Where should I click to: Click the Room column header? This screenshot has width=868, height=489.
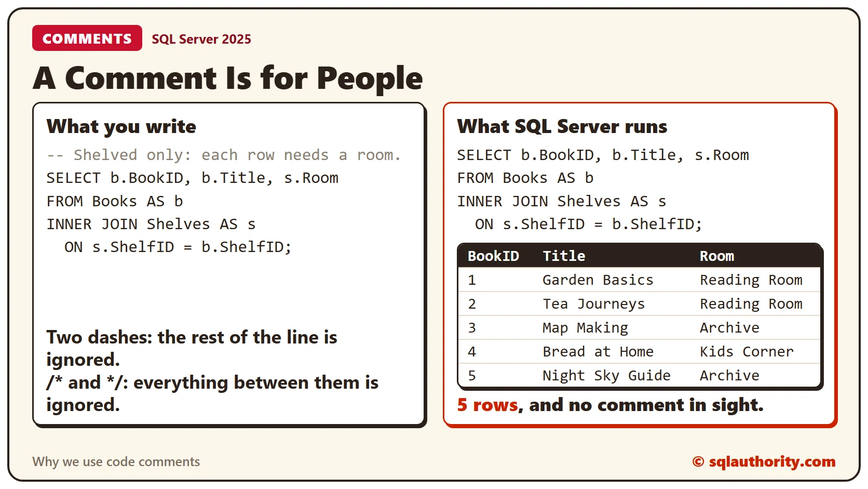tap(717, 256)
